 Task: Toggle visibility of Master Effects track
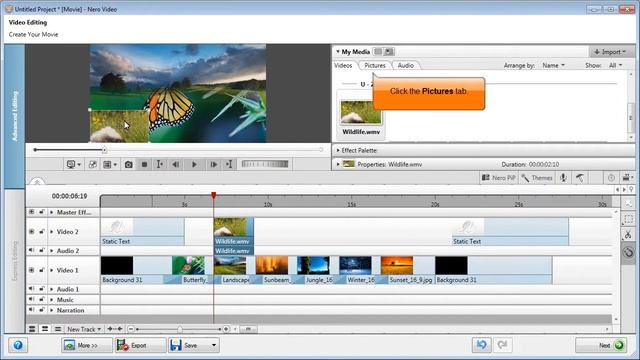[31, 212]
